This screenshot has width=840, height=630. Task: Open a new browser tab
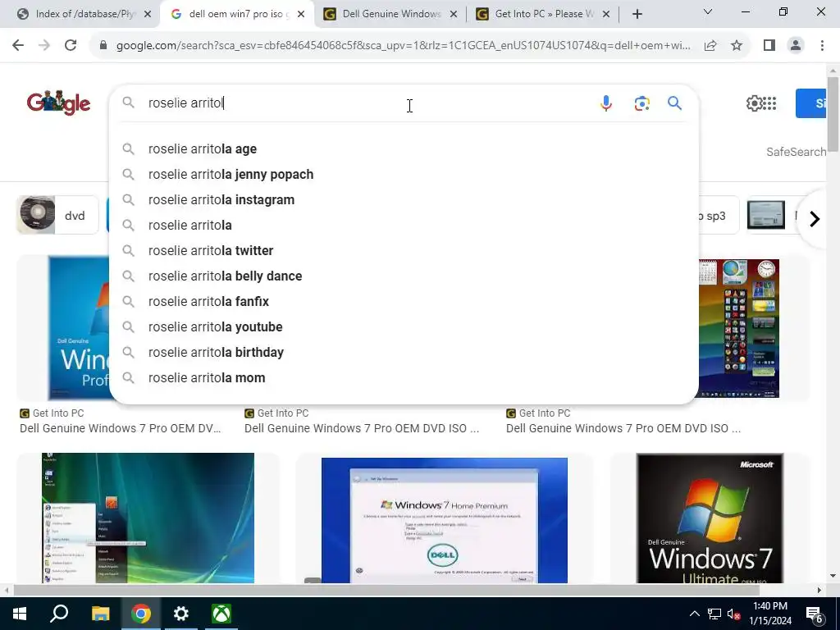pos(637,15)
